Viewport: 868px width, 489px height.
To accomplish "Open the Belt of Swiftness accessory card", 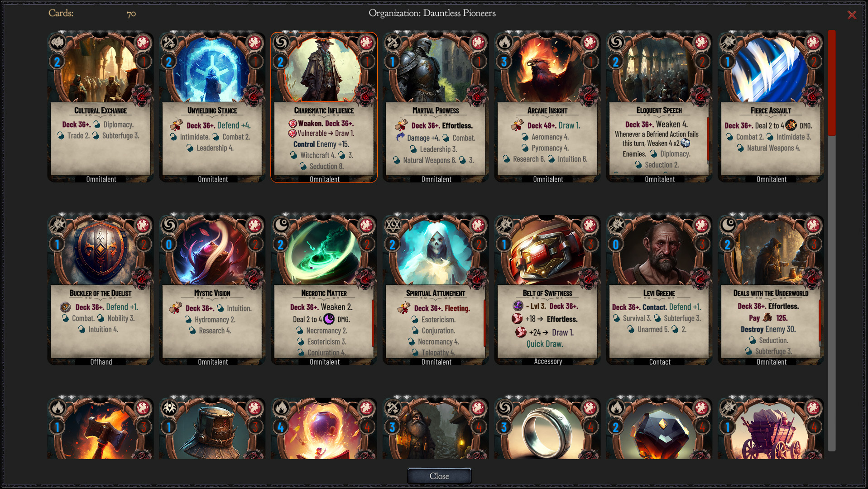I will coord(548,290).
